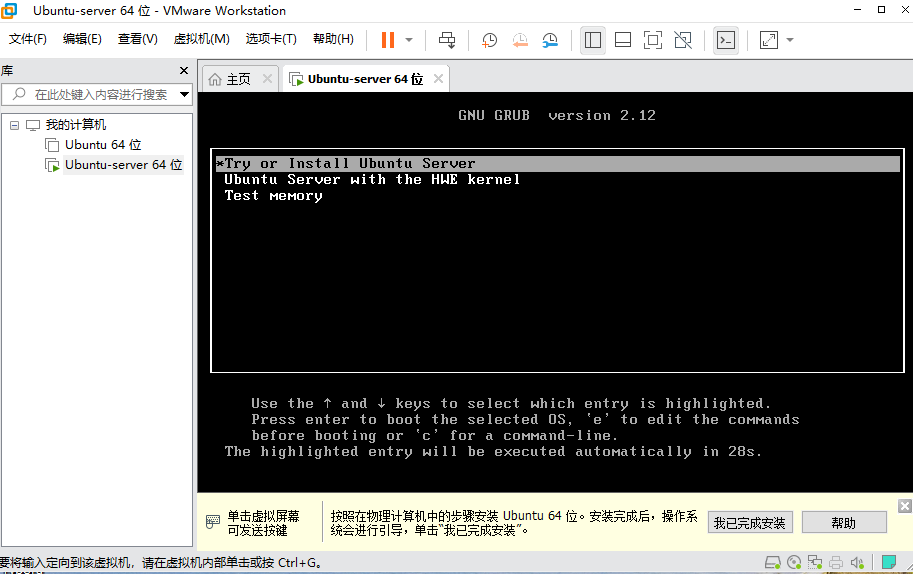Open the 帮助(H) menu

[x=333, y=39]
